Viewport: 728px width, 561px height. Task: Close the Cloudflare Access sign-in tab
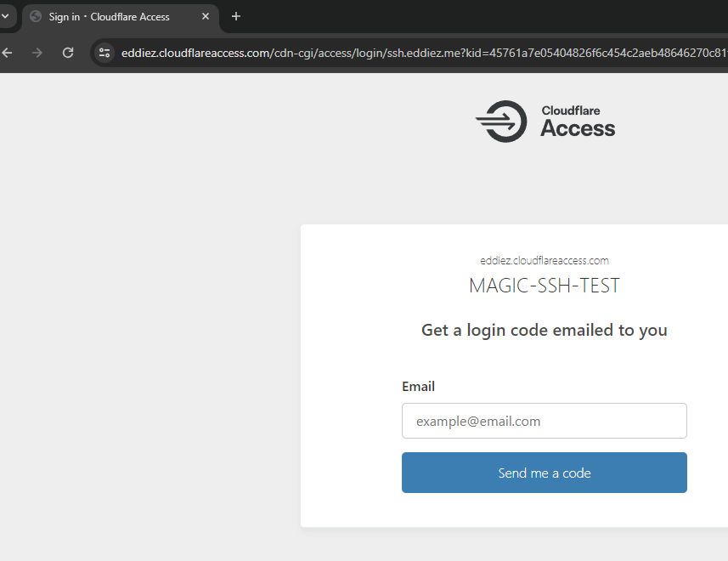(206, 17)
